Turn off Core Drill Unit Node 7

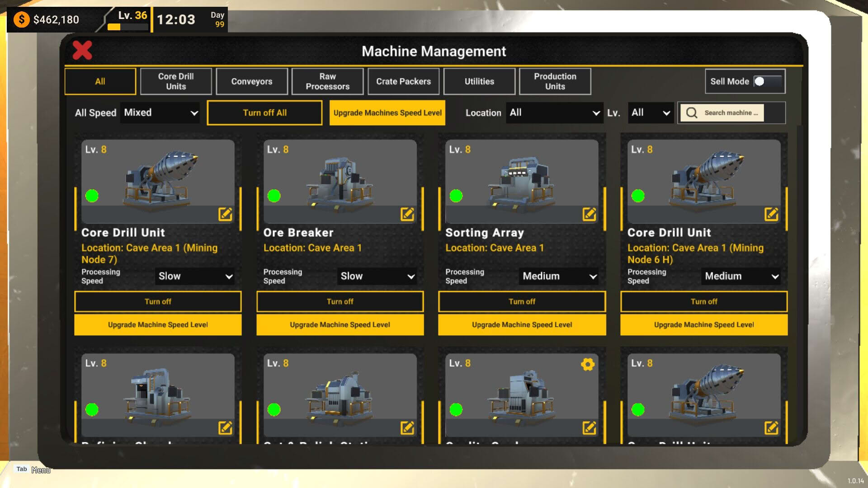(158, 301)
